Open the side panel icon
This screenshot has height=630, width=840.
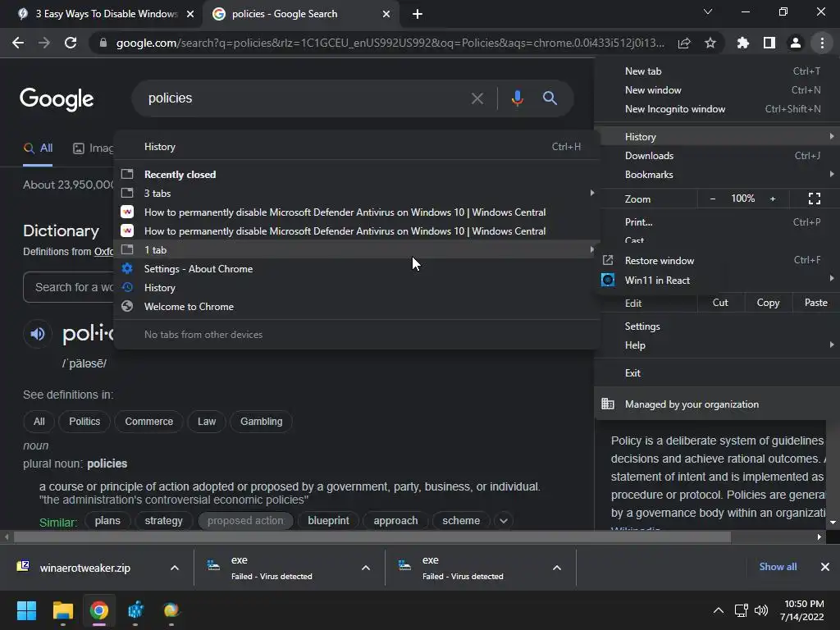[769, 43]
